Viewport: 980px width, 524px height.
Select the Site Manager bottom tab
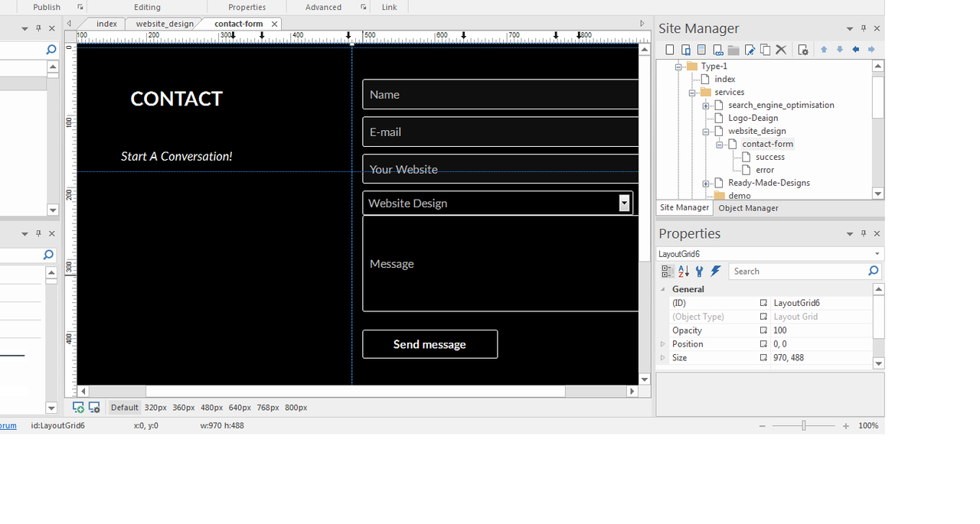pyautogui.click(x=684, y=207)
